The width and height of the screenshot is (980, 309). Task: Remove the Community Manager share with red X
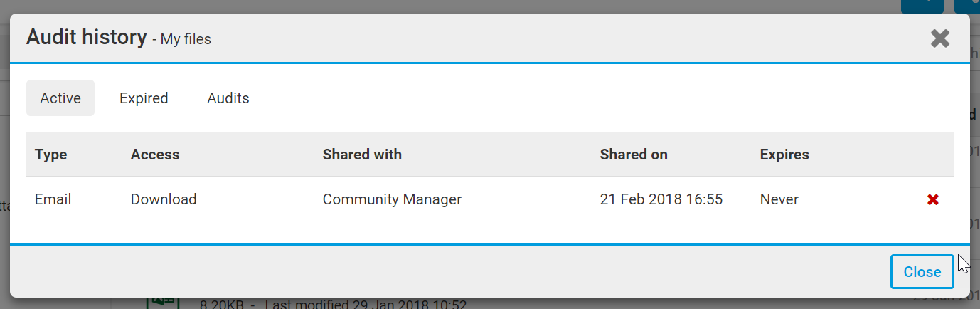tap(933, 200)
